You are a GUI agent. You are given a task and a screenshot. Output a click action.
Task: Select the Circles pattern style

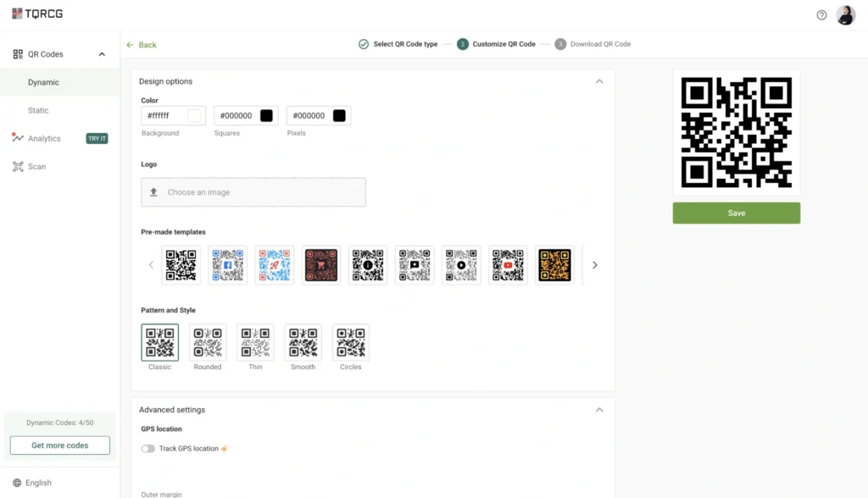coord(350,342)
